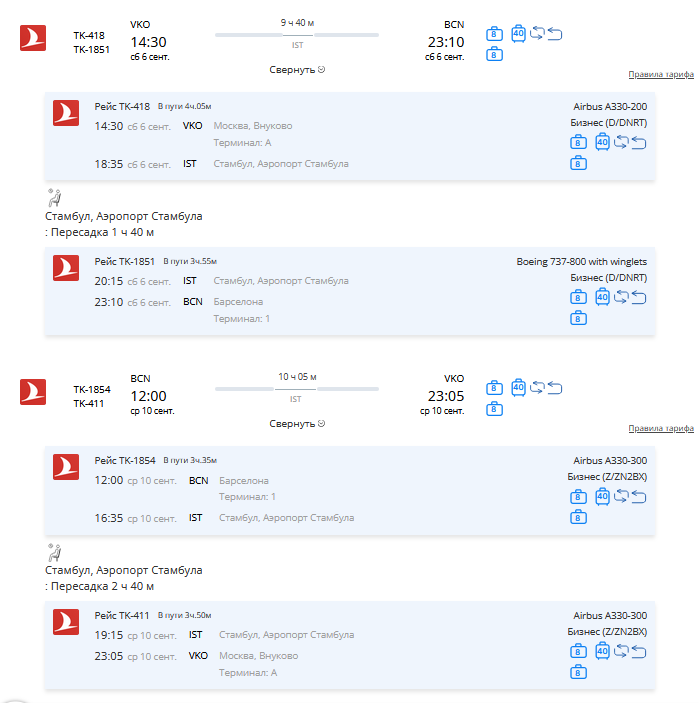Click fare class Бизнес (Z/ZN2BX) of flight TK-1854

point(607,477)
